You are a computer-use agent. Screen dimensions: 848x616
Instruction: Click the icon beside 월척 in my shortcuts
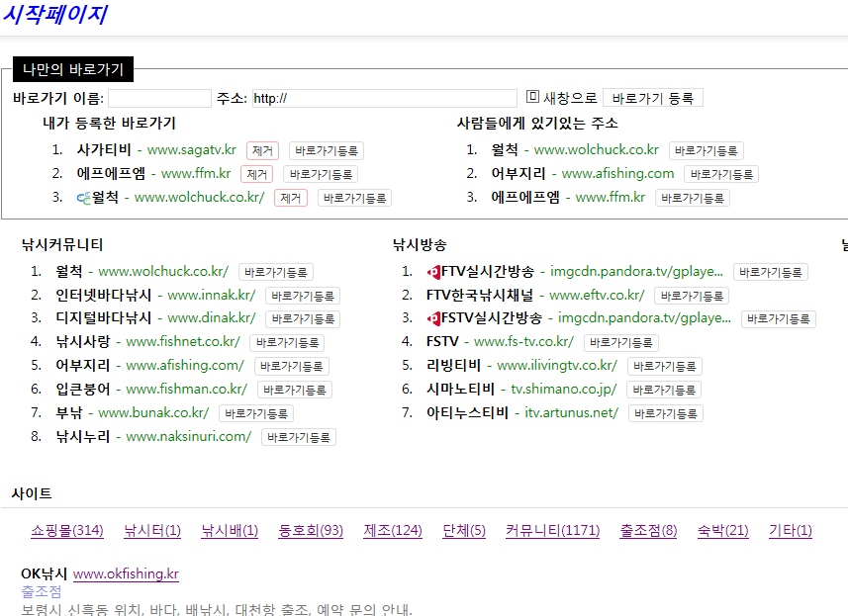pyautogui.click(x=84, y=198)
